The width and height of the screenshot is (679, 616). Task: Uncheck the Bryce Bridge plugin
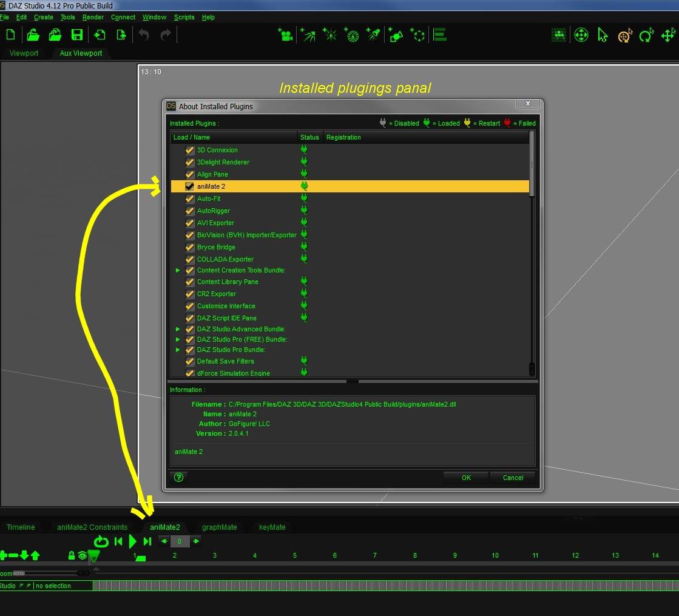coord(190,248)
